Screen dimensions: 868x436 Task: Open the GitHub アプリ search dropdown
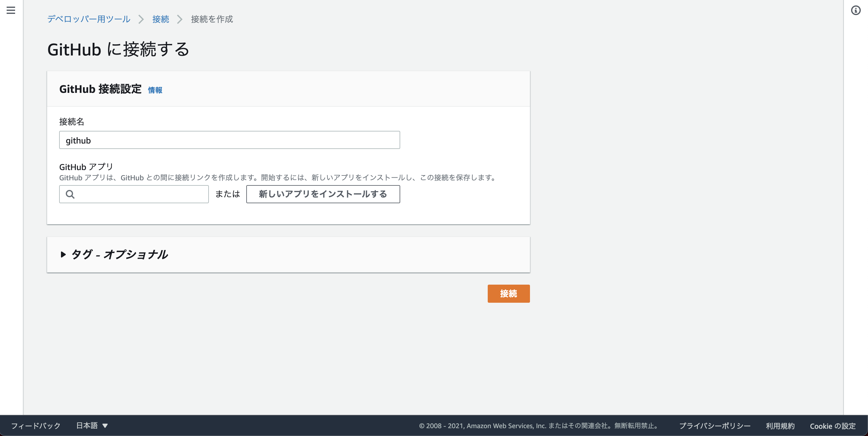(x=134, y=194)
